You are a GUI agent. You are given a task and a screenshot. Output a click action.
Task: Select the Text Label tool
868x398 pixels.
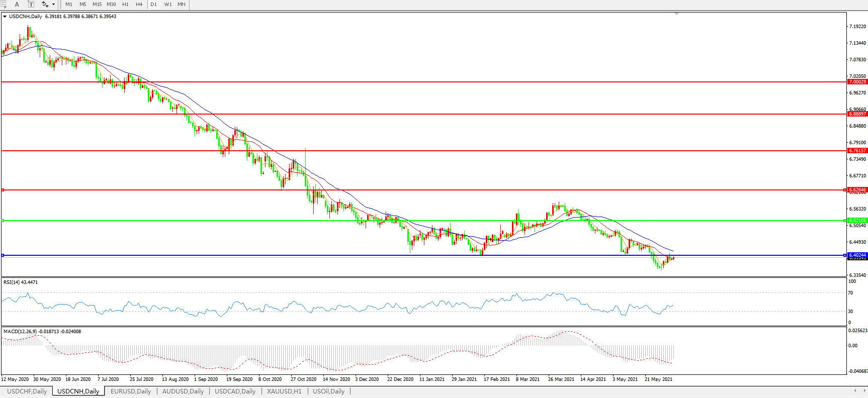click(31, 5)
